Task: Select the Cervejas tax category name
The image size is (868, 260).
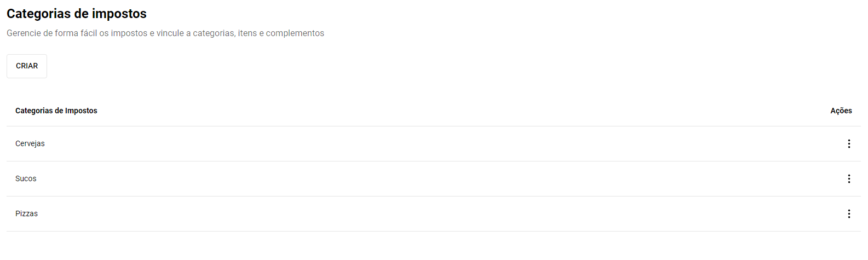Action: tap(30, 143)
